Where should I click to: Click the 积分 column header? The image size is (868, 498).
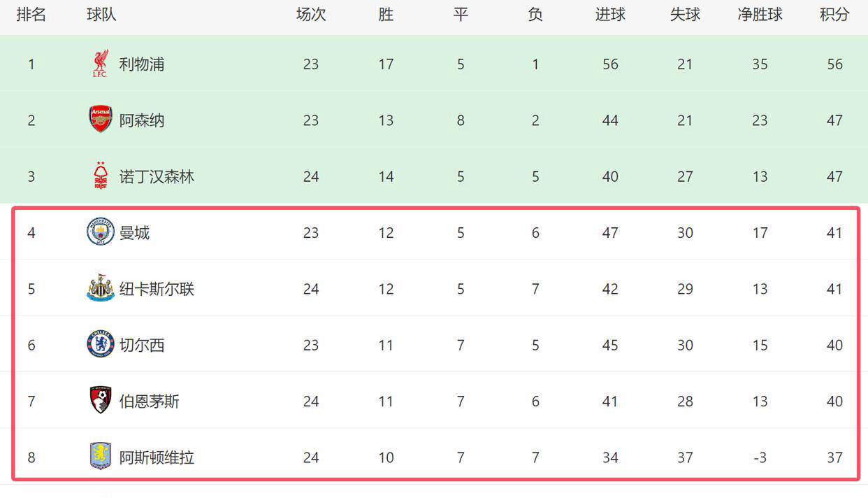pyautogui.click(x=834, y=15)
